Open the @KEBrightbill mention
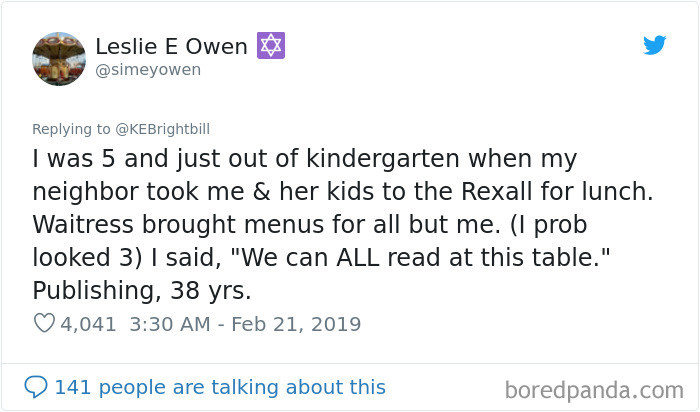Screen dimensions: 700x412 pyautogui.click(x=159, y=128)
